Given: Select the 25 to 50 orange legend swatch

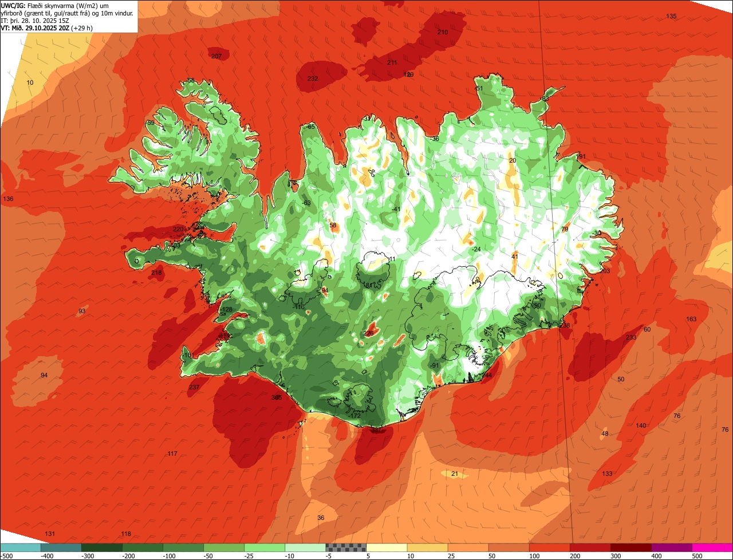Looking at the screenshot, I should (468, 547).
